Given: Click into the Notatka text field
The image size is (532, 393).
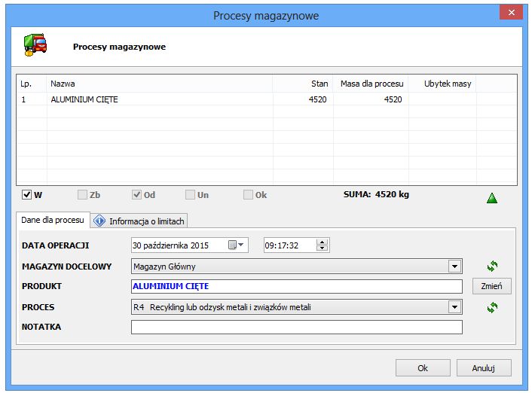Looking at the screenshot, I should pos(296,327).
